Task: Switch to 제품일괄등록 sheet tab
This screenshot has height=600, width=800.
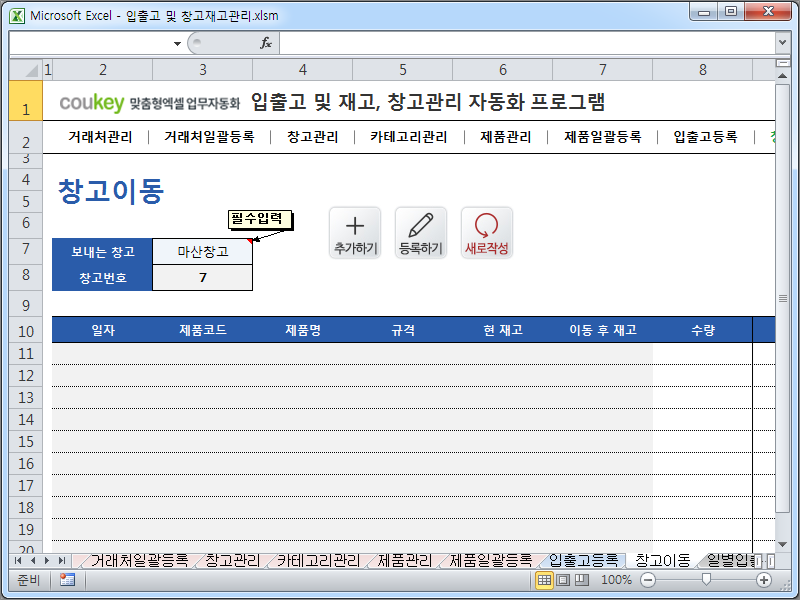Action: tap(491, 561)
